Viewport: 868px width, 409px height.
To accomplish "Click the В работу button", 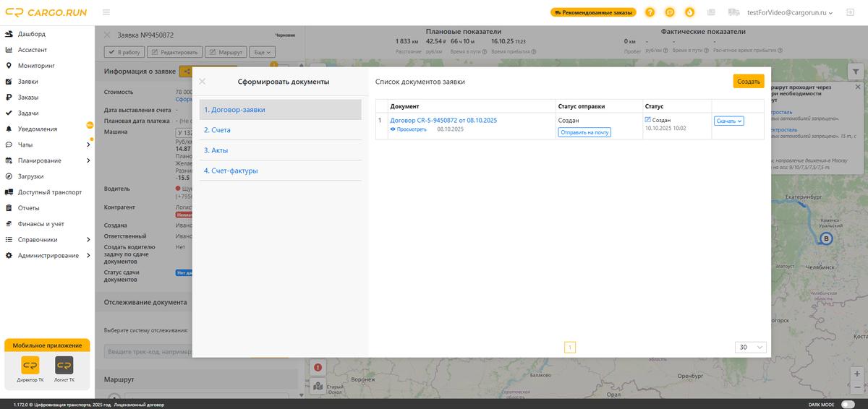I will click(124, 52).
